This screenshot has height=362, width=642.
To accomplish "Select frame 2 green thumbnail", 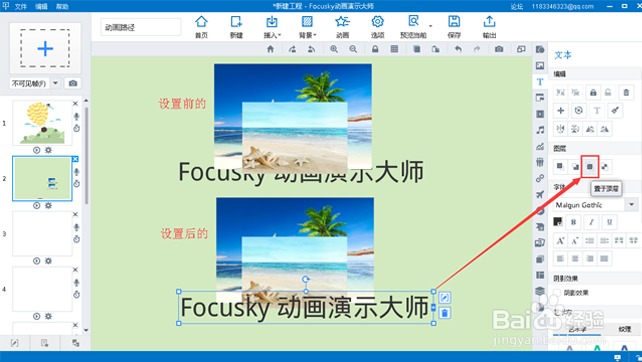I will click(42, 179).
